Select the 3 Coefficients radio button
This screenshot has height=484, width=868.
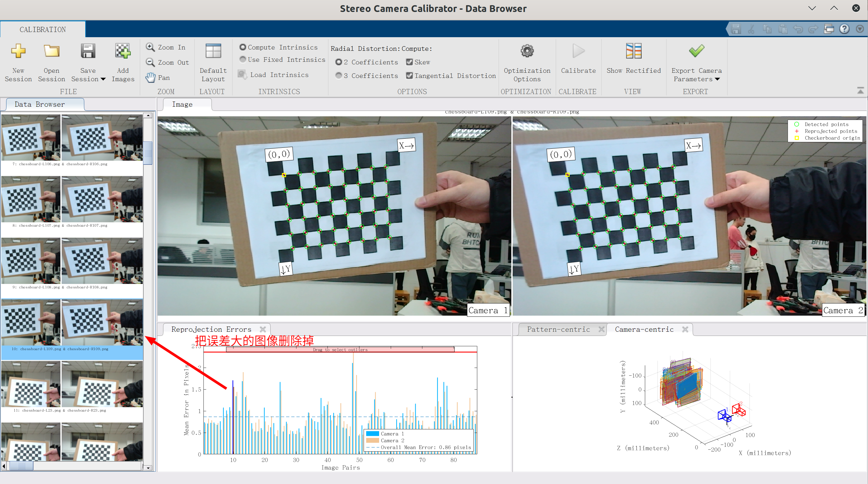point(339,76)
